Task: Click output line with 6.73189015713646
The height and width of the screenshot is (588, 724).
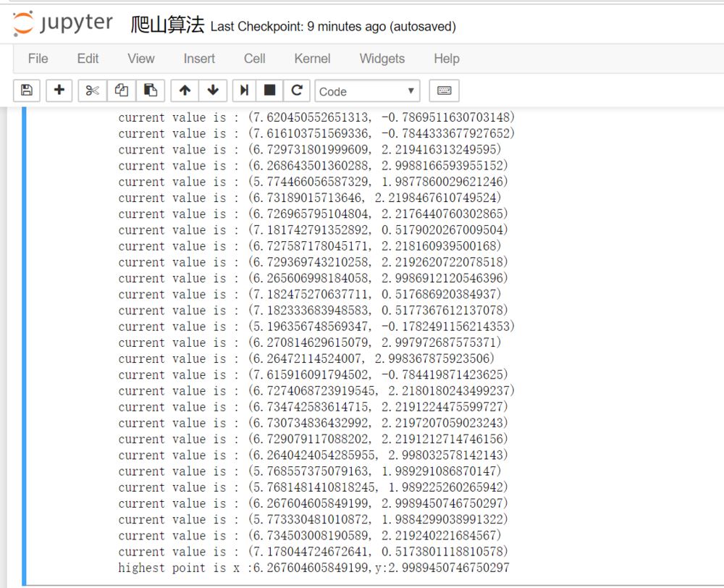Action: coord(309,198)
